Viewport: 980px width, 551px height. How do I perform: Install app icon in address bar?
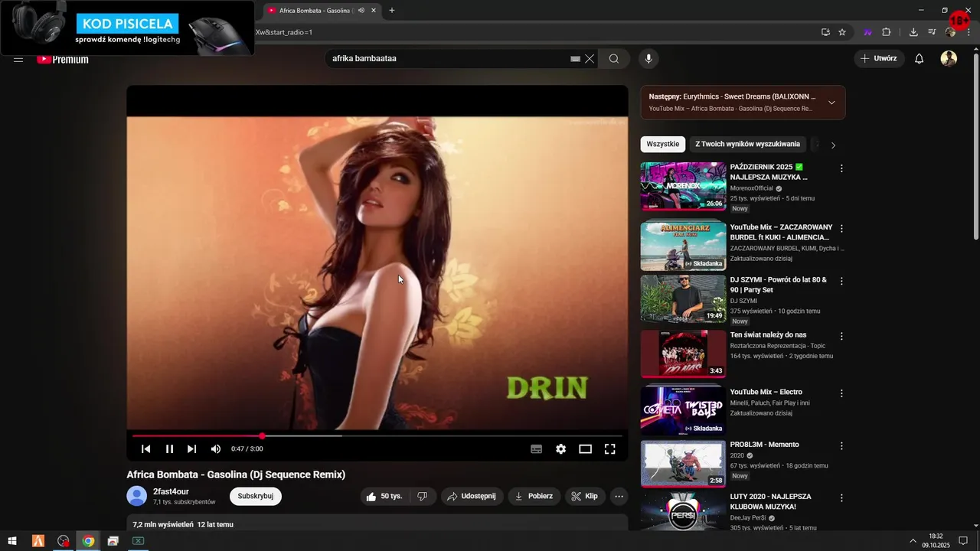point(825,32)
